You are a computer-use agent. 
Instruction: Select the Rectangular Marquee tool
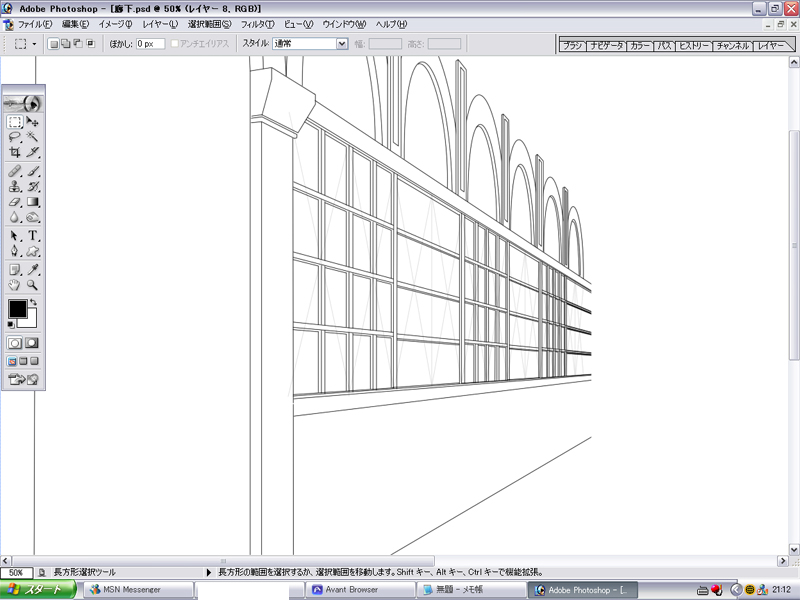(x=15, y=122)
